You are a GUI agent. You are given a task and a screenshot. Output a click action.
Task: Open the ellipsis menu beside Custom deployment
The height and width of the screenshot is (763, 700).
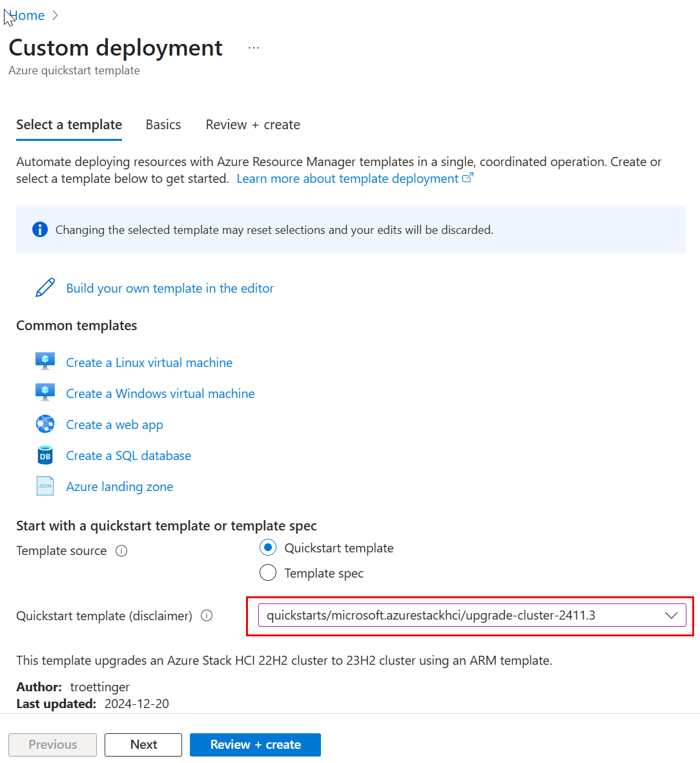254,48
